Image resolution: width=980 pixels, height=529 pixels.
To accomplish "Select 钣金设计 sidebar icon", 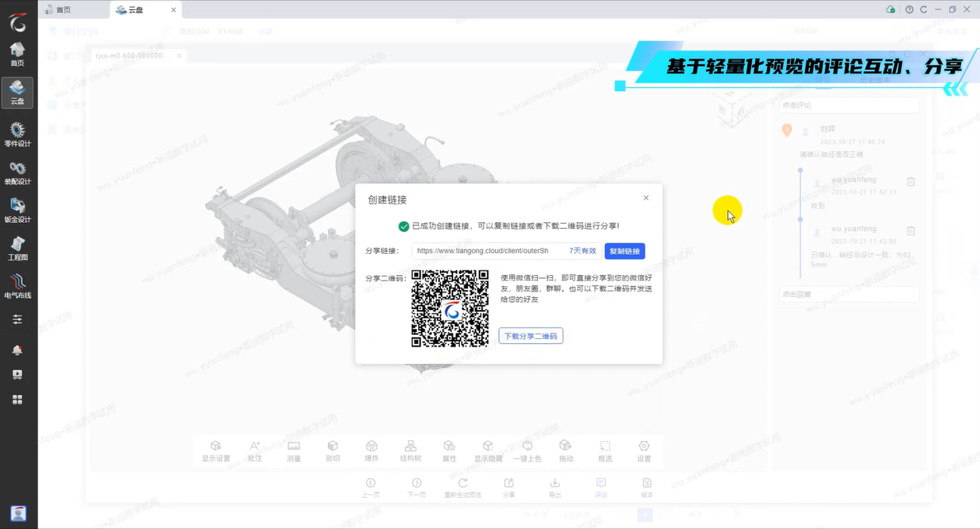I will pyautogui.click(x=17, y=210).
